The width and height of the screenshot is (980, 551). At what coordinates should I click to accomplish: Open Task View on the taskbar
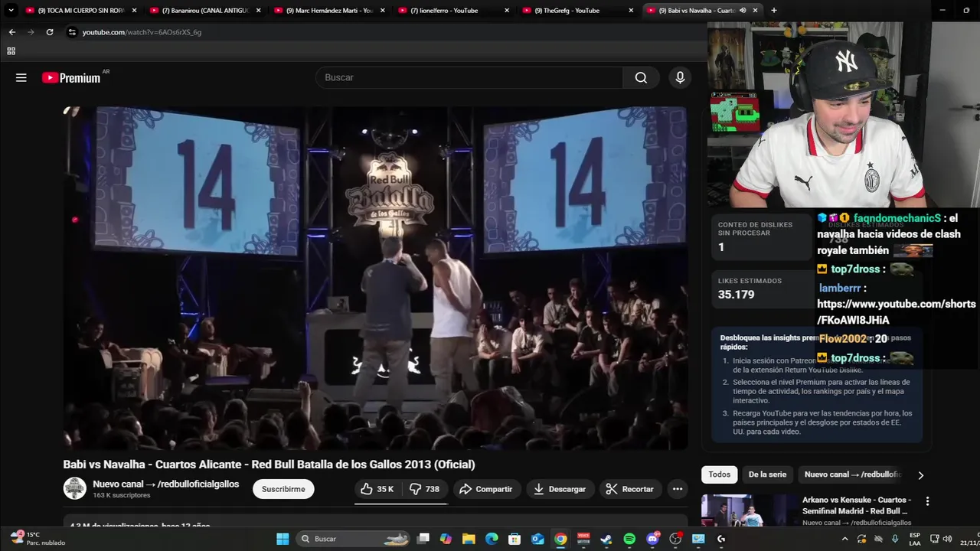pos(423,539)
